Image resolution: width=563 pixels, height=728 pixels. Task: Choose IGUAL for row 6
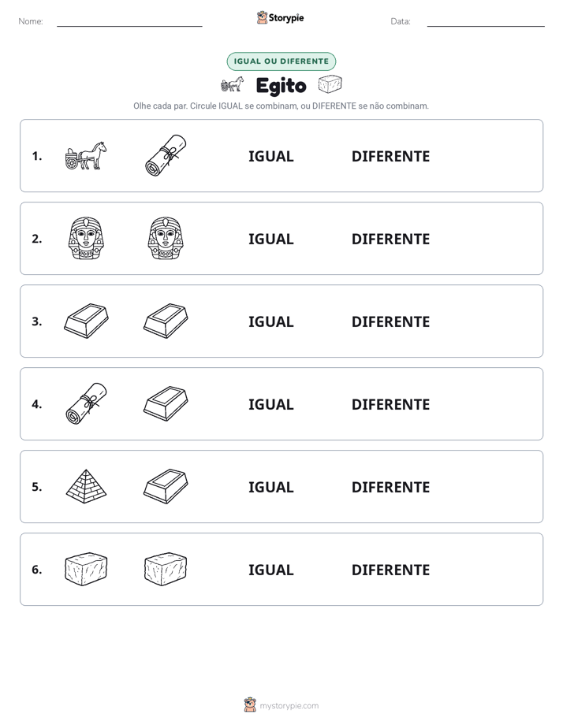(270, 570)
